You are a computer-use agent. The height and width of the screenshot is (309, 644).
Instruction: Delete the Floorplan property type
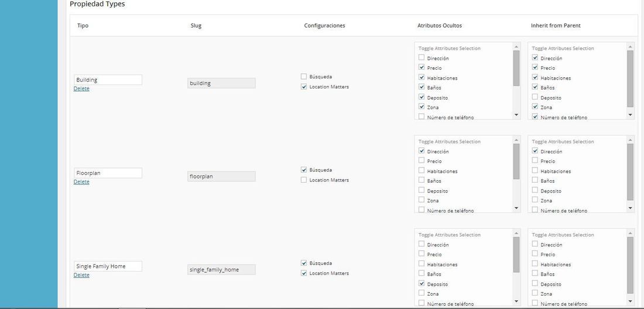(x=81, y=182)
